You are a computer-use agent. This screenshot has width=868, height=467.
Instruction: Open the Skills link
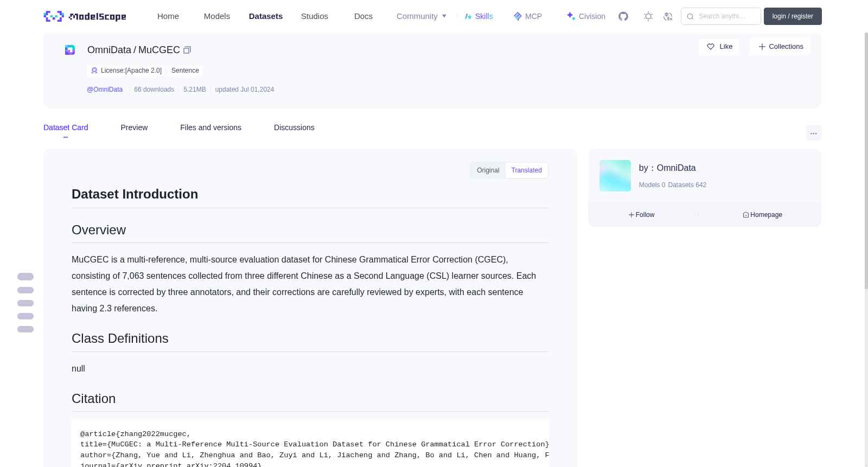[484, 16]
